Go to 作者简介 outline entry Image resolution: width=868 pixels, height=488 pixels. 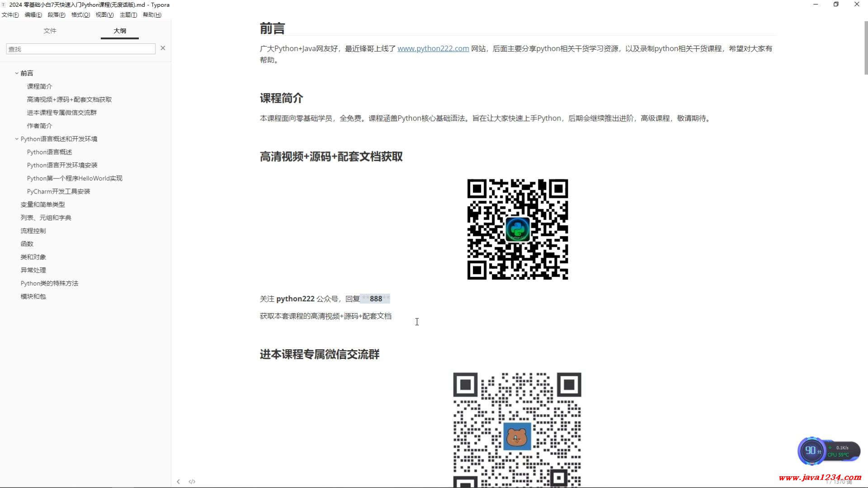[39, 126]
